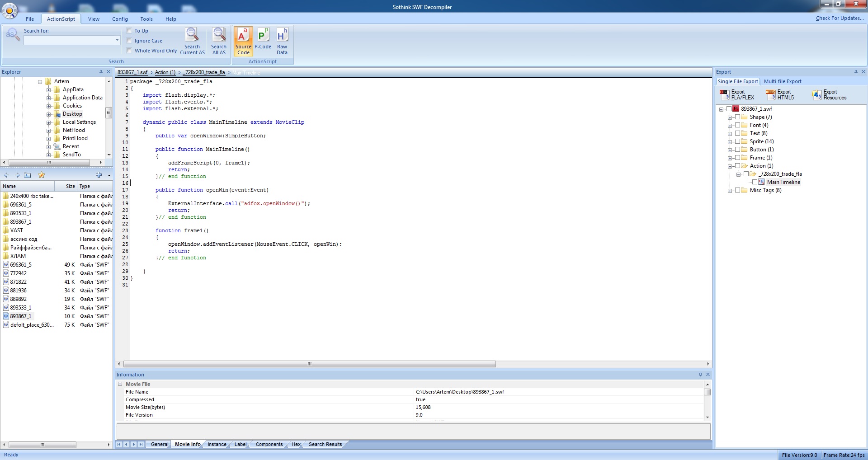Close the Information panel
Viewport: 868px width, 460px height.
(708, 375)
